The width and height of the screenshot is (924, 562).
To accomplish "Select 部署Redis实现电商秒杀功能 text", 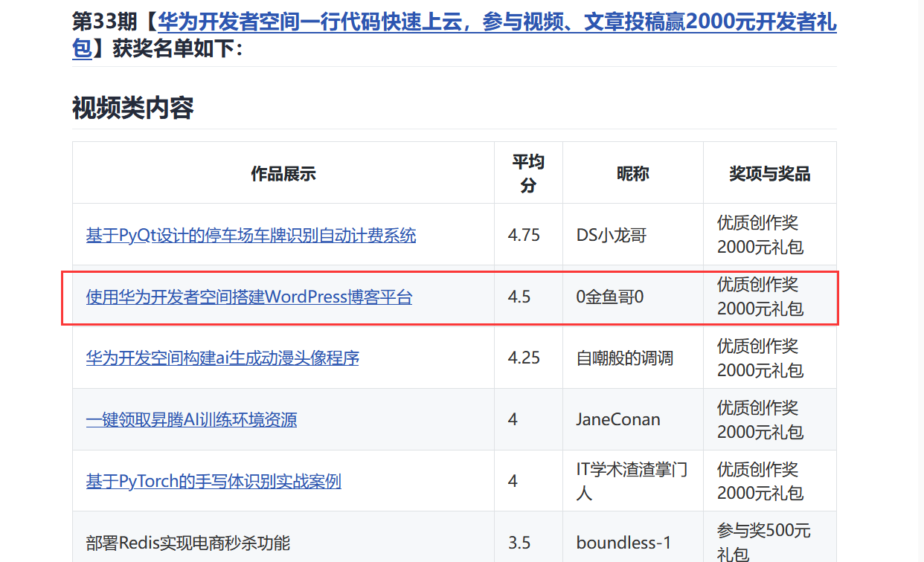I will tap(187, 543).
